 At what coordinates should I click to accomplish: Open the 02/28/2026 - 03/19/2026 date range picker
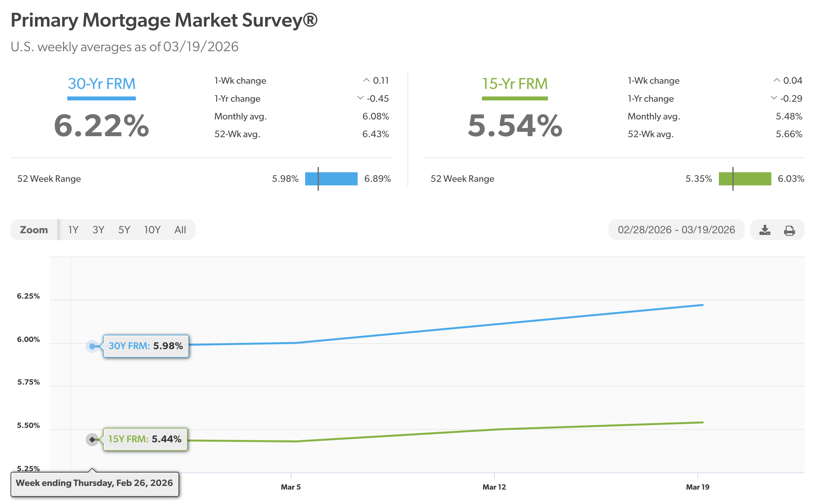pyautogui.click(x=676, y=230)
